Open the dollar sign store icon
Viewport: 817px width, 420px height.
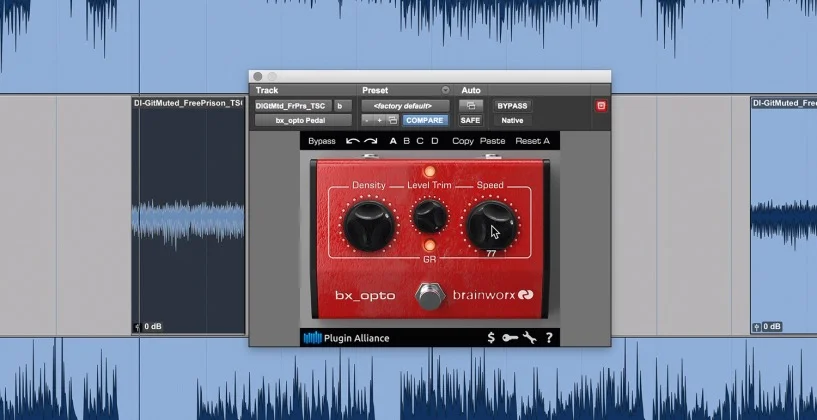point(491,338)
